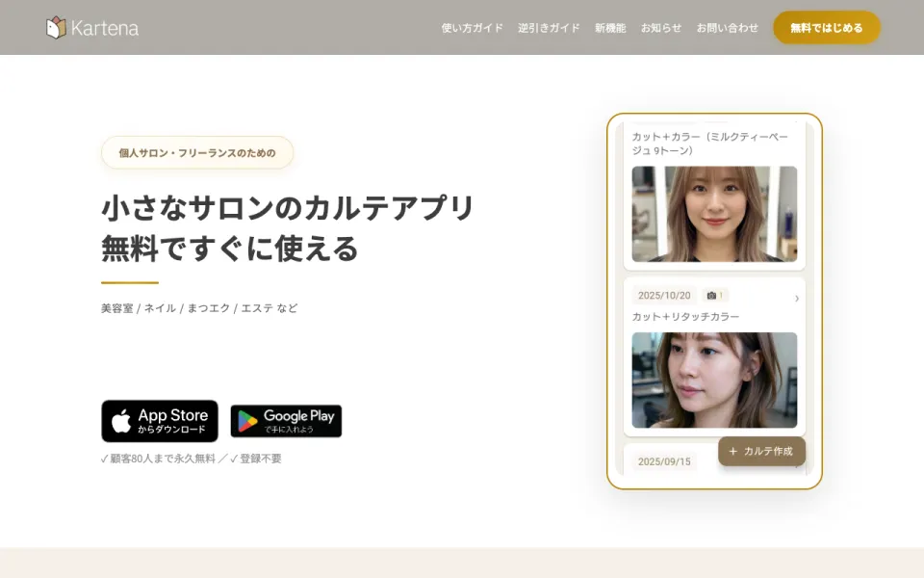Open the 逆引きガイド menu item

pyautogui.click(x=549, y=28)
